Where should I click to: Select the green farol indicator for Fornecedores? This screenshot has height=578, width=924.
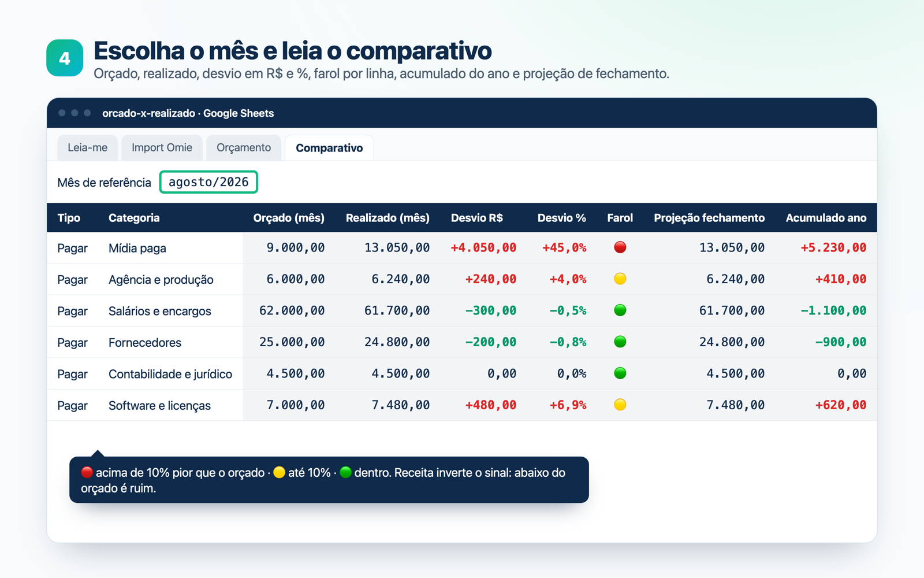[620, 342]
